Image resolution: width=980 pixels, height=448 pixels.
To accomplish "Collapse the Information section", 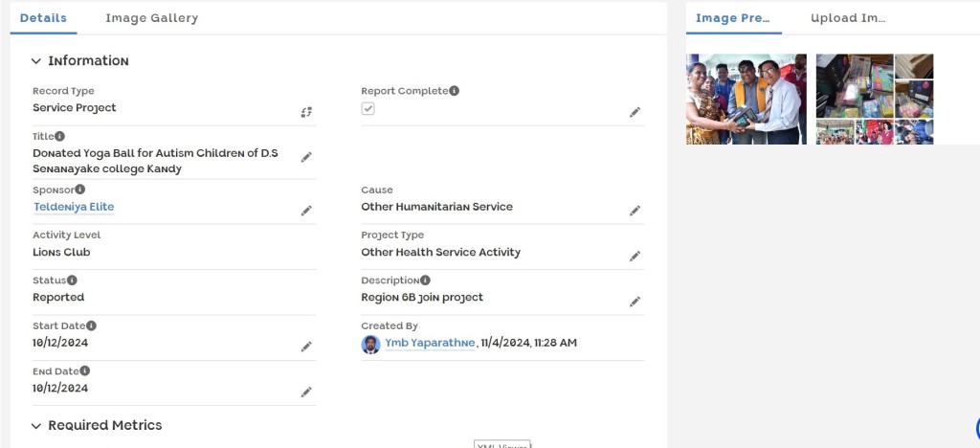I will coord(36,61).
